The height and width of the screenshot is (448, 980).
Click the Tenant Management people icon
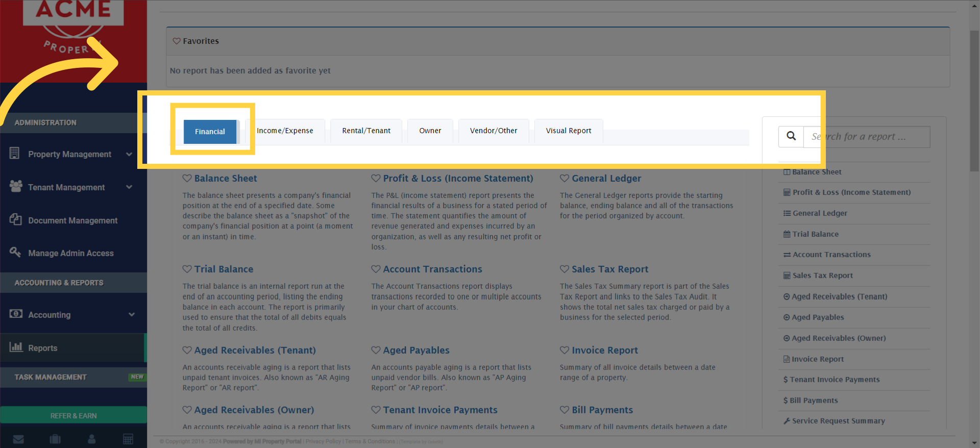[x=16, y=186]
